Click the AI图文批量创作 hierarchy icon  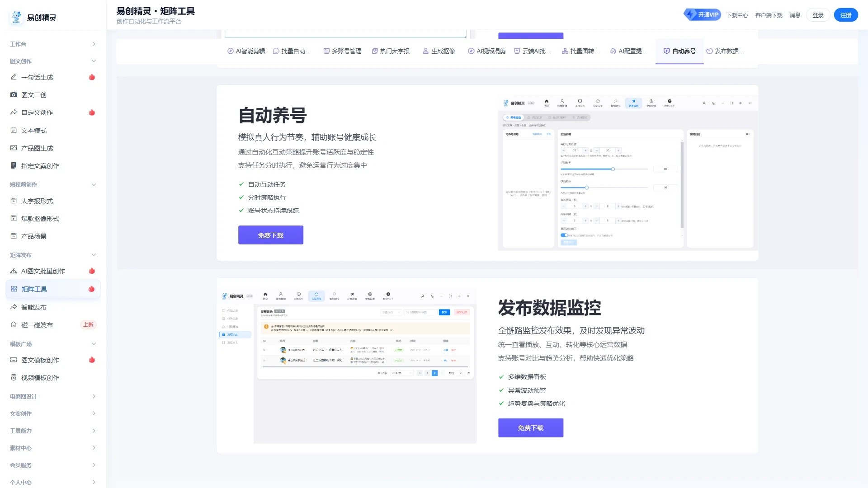click(x=14, y=271)
